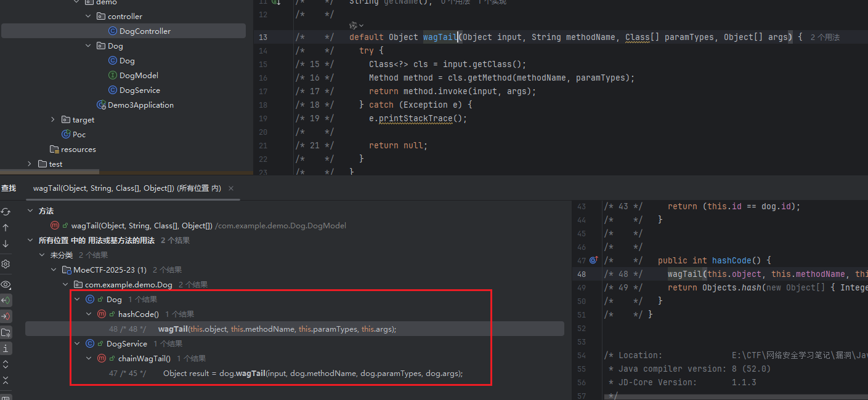Collapse the DogService results node
The image size is (868, 400).
(x=77, y=344)
